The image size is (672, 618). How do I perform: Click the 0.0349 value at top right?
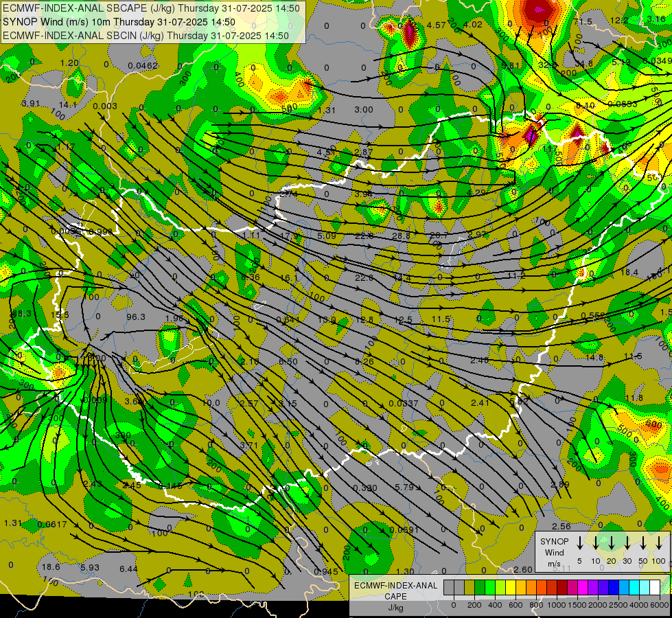coord(657,61)
